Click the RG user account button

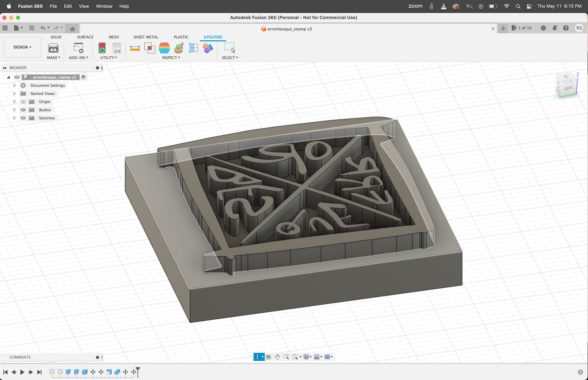[579, 28]
